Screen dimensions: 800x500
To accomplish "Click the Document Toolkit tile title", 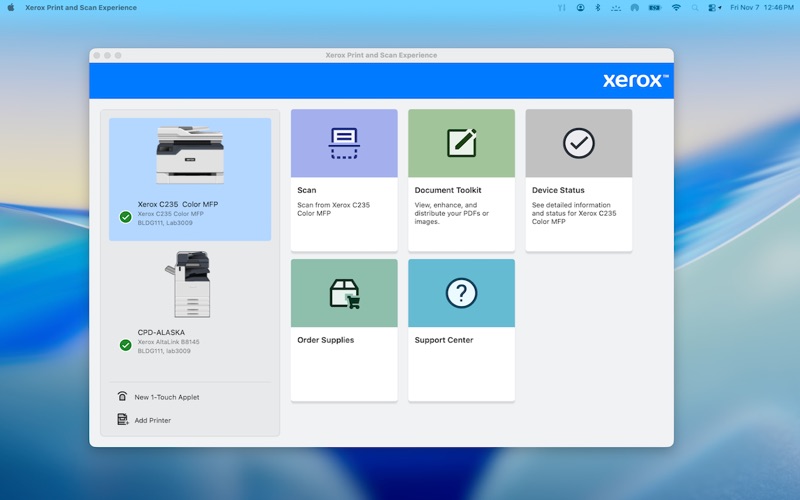I will 448,190.
